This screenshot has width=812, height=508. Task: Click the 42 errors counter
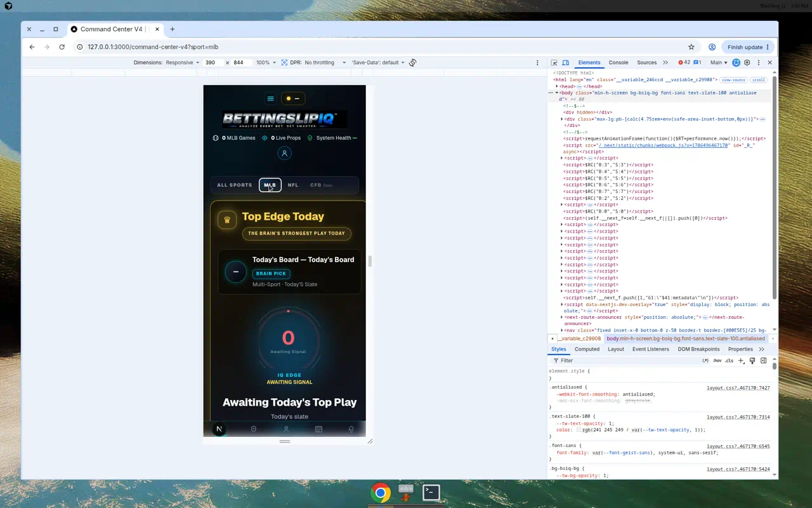tap(684, 63)
